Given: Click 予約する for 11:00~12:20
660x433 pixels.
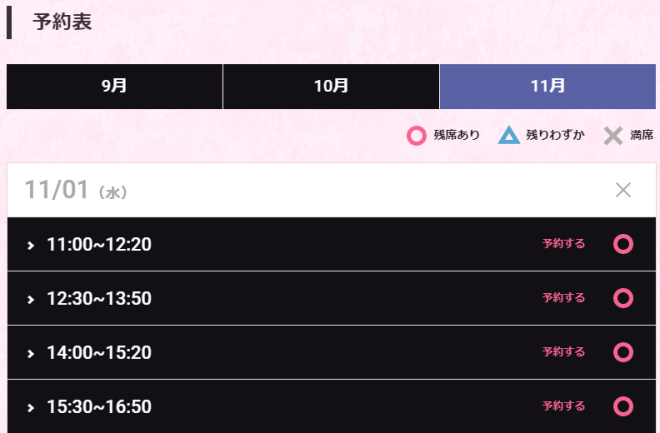Looking at the screenshot, I should [563, 244].
